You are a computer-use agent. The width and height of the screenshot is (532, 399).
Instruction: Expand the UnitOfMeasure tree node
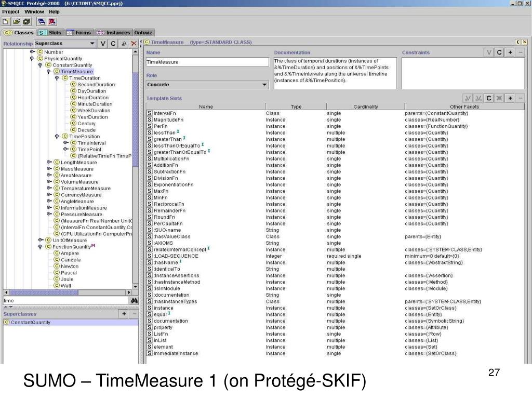[41, 240]
